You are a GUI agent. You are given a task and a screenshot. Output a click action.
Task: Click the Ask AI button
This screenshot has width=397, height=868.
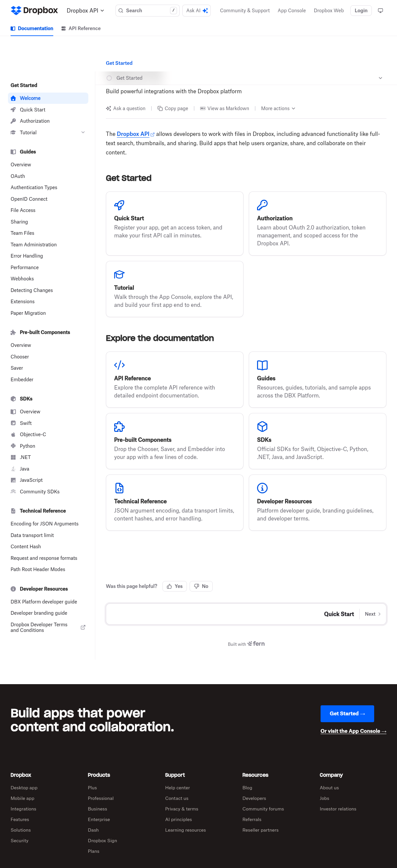pos(197,11)
